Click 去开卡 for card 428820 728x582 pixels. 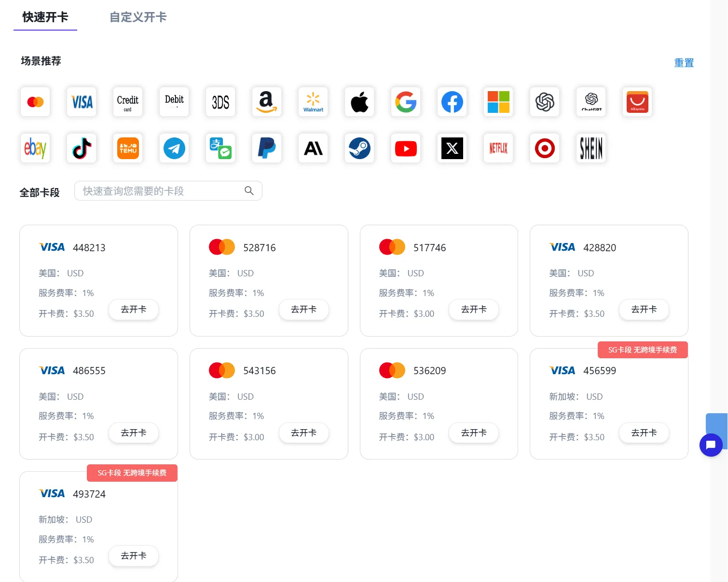[644, 310]
